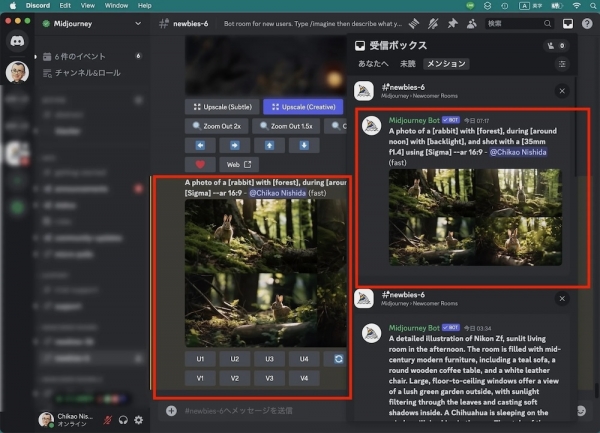Open the View menu
The width and height of the screenshot is (600, 433).
88,5
